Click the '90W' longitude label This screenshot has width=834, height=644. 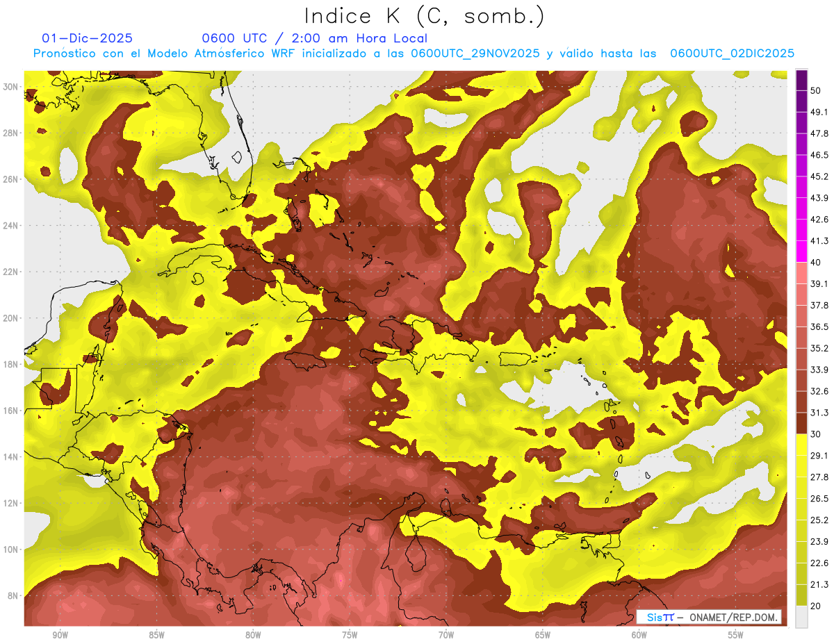tap(60, 635)
